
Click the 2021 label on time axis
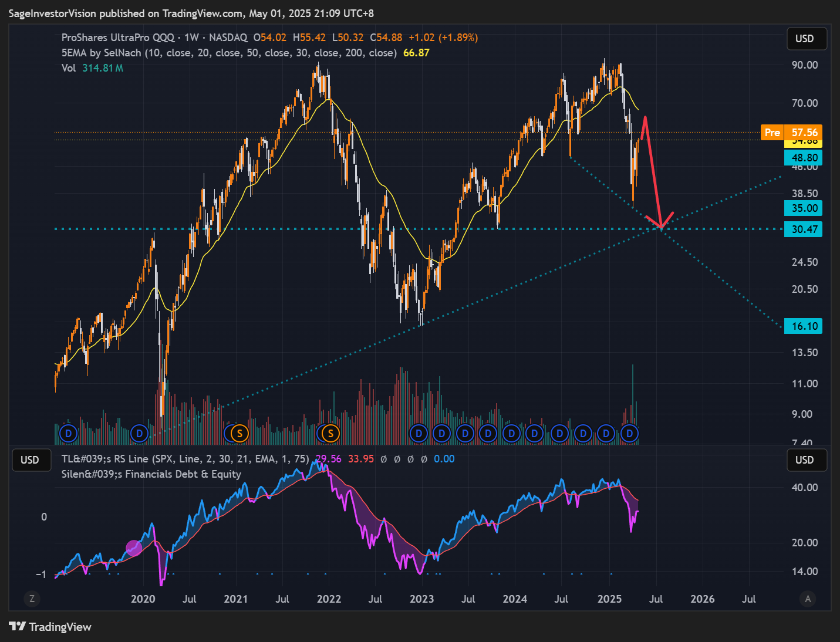pos(236,599)
